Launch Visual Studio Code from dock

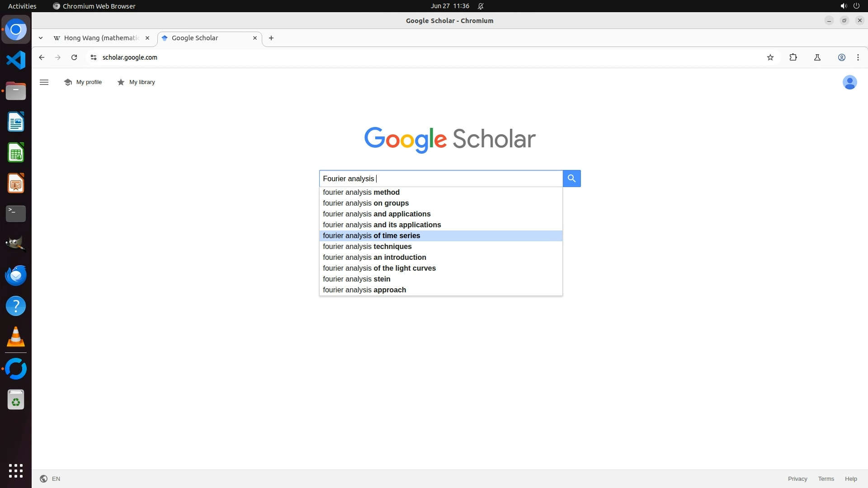[x=16, y=60]
